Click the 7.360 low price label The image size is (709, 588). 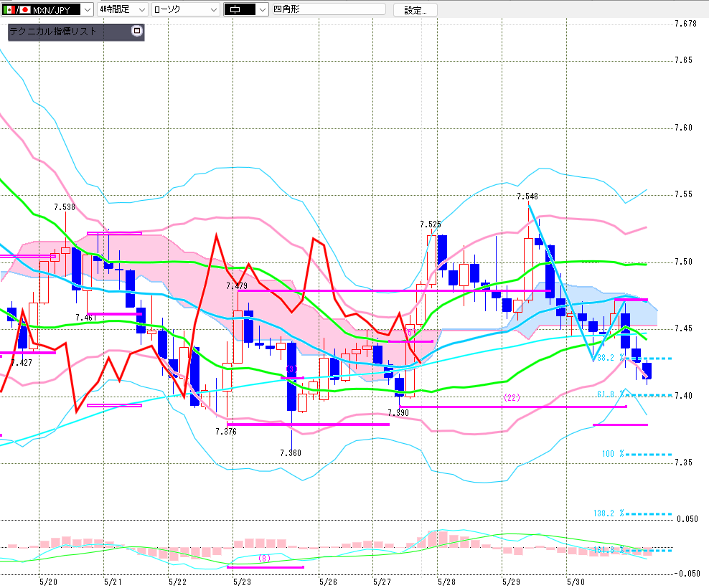pyautogui.click(x=291, y=453)
